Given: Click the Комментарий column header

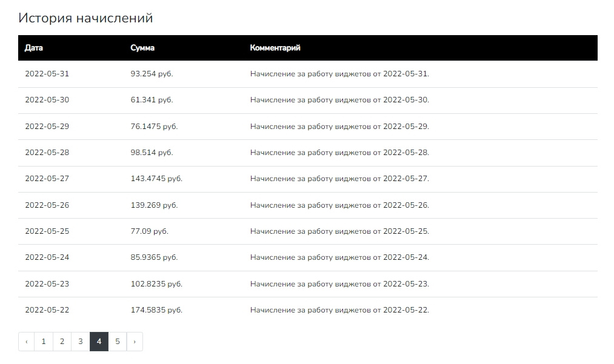Looking at the screenshot, I should click(x=275, y=48).
